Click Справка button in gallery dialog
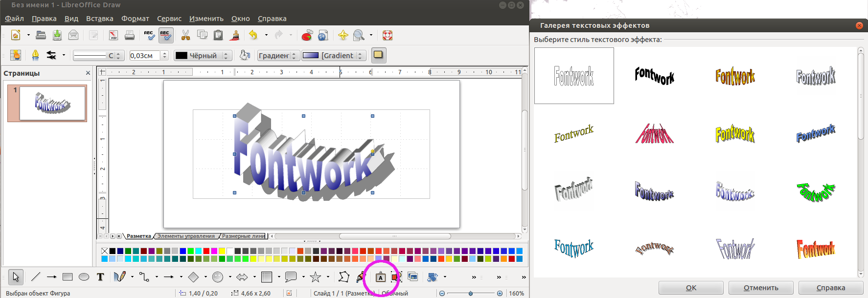This screenshot has width=868, height=298. tap(831, 288)
